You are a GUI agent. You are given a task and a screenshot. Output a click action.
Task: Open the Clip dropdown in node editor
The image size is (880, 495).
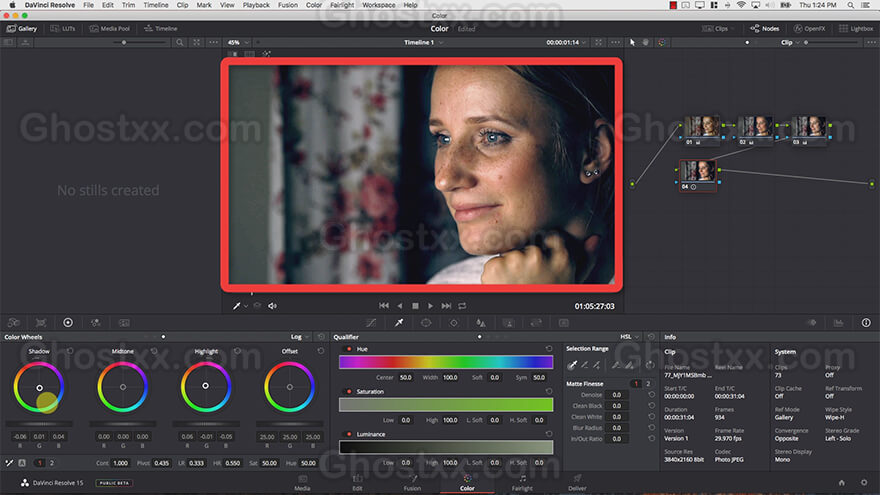coord(790,43)
